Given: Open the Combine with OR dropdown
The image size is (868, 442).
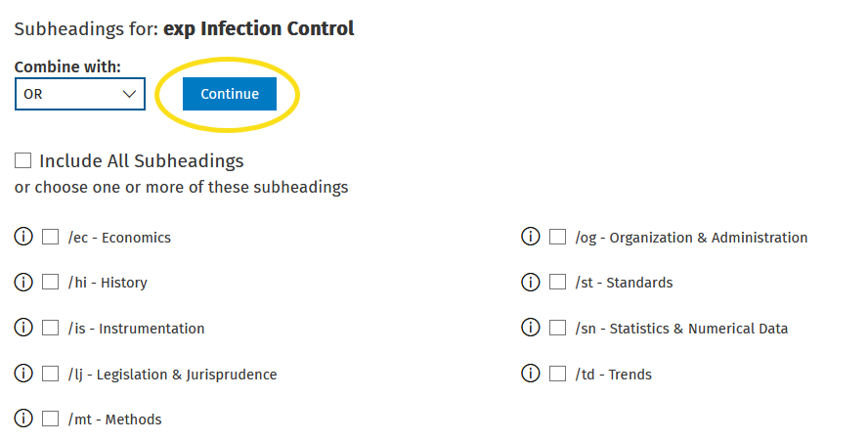Looking at the screenshot, I should [x=80, y=94].
